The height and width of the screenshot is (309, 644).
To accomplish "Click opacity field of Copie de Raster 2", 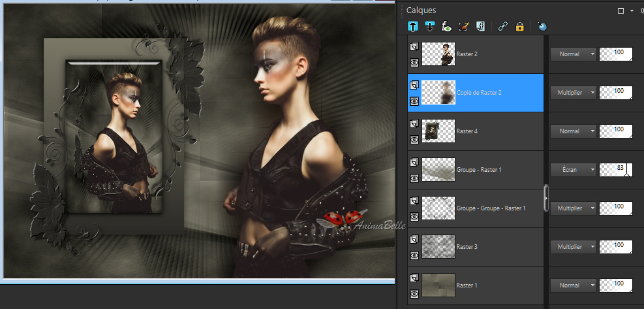I will (616, 93).
